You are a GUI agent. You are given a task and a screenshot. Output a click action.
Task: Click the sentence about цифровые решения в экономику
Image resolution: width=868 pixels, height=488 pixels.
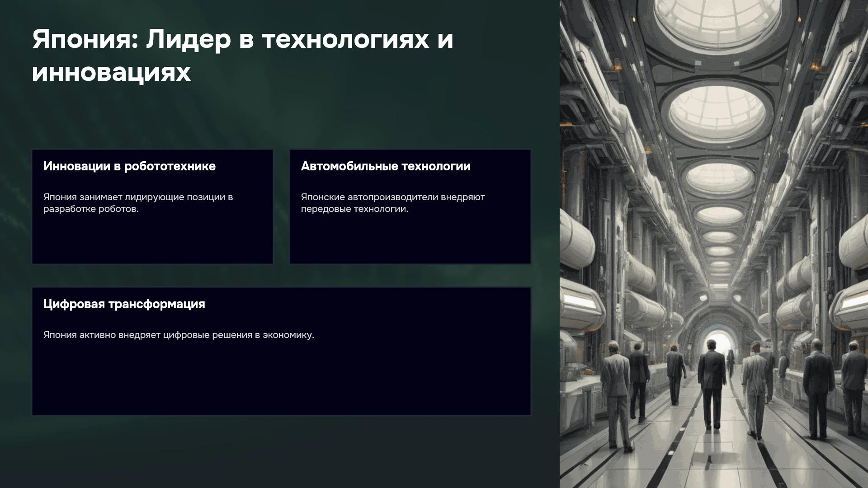click(x=179, y=335)
